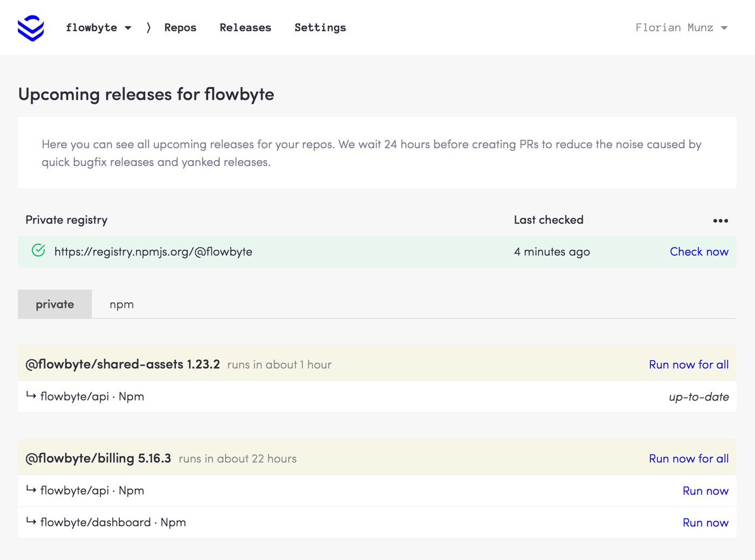Select the private tab
Viewport: 755px width, 560px height.
tap(55, 304)
